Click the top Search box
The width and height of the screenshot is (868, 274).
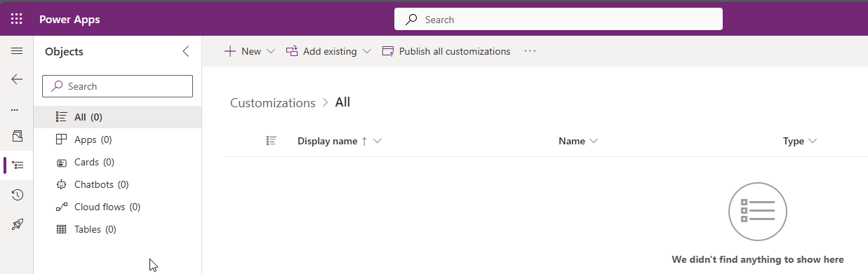coord(559,20)
